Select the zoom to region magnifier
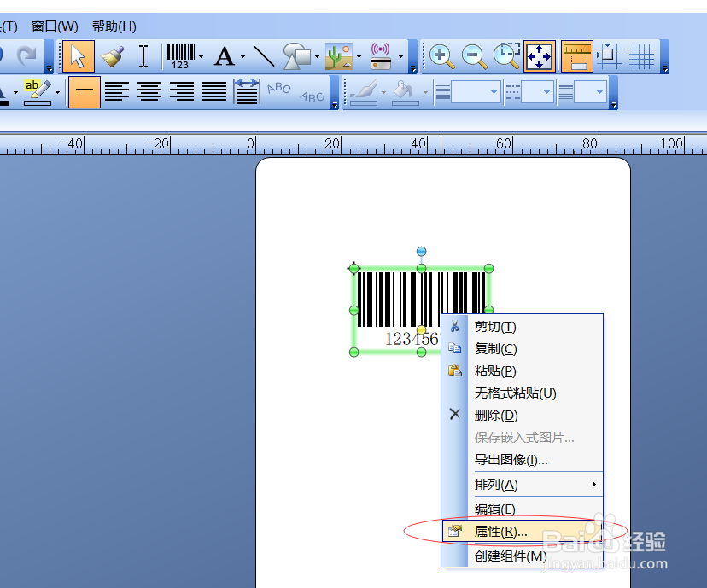 pos(506,56)
